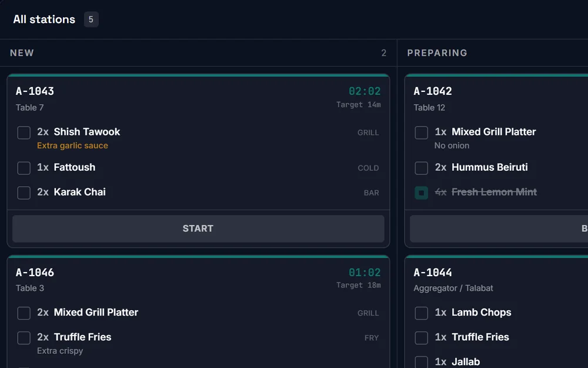Click the PREPARING column header
Viewport: 588px width, 368px height.
[437, 53]
